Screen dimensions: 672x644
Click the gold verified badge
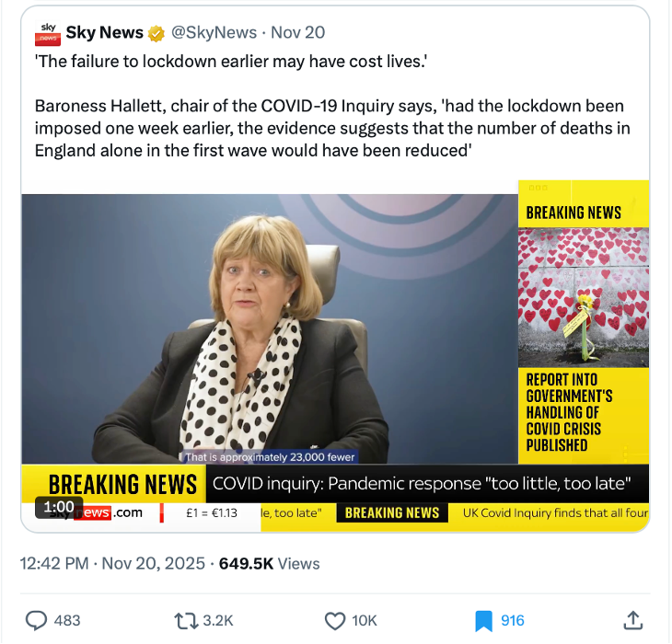click(x=156, y=33)
